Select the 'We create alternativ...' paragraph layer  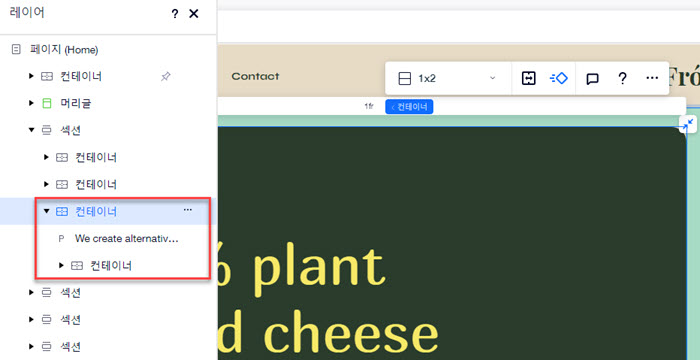click(x=126, y=239)
